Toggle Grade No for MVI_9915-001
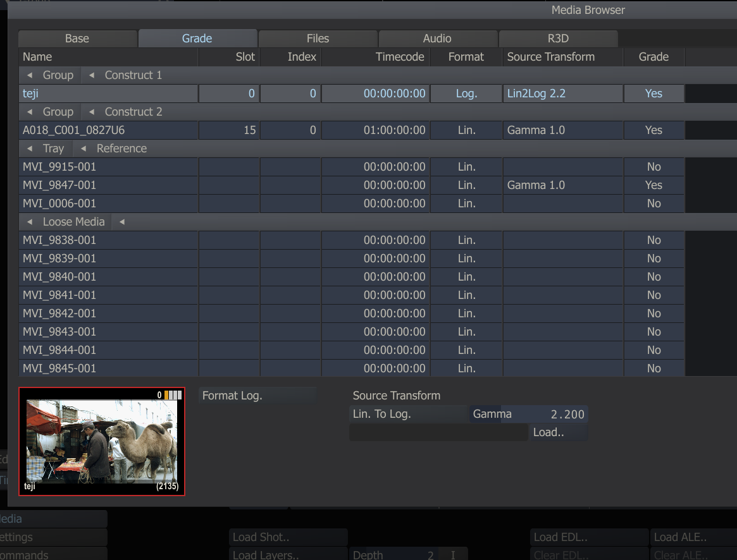Screen dimensions: 737x560 [653, 167]
